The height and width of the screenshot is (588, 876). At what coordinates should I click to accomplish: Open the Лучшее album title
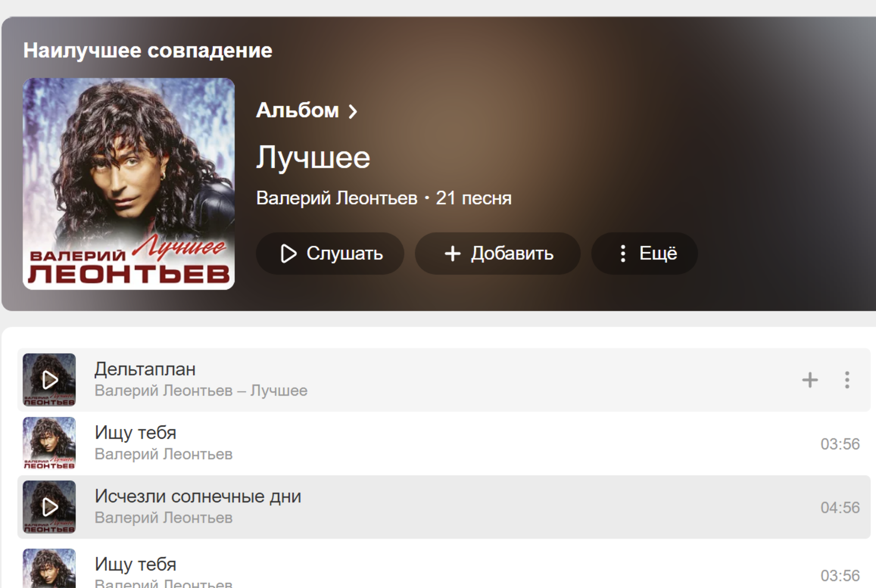click(313, 157)
